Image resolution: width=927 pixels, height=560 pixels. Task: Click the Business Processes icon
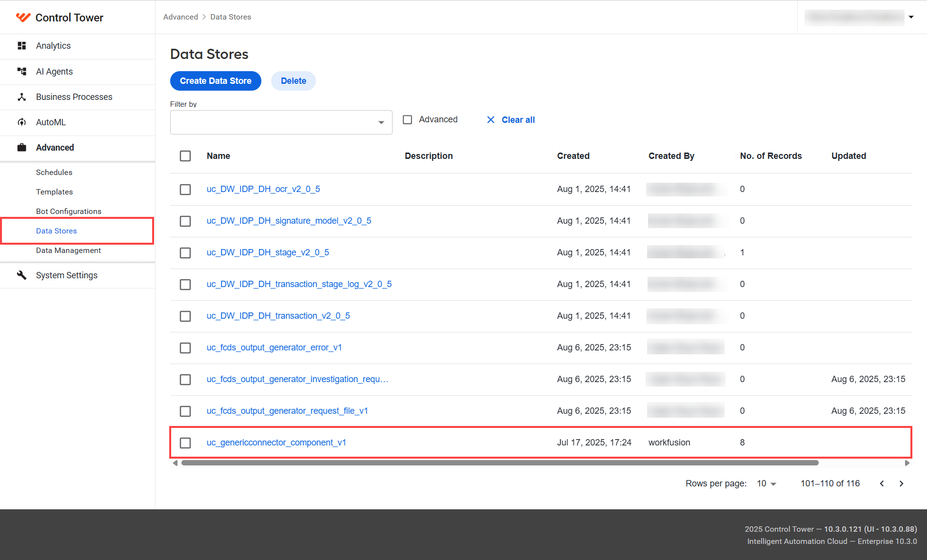click(x=21, y=97)
